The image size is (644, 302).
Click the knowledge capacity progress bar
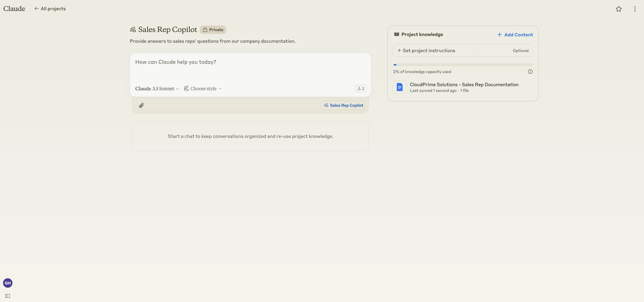click(x=463, y=65)
